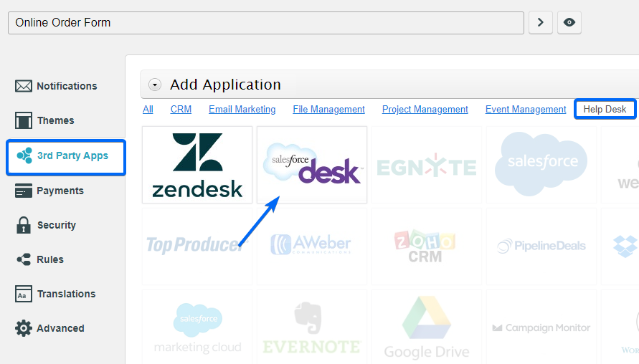
Task: Filter by Project Management category
Action: 425,109
